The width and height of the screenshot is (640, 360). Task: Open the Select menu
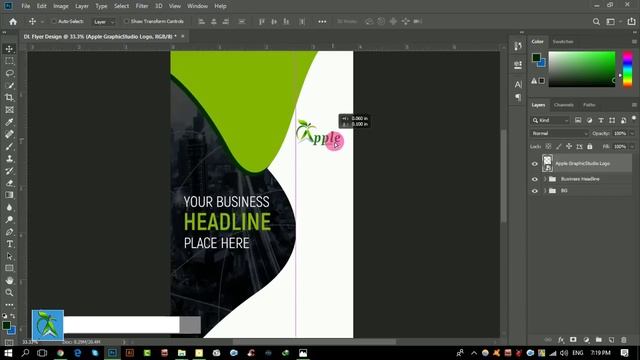point(121,6)
